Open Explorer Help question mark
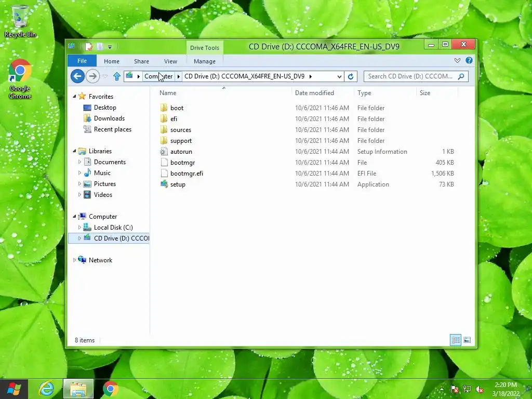This screenshot has height=399, width=532. tap(469, 60)
